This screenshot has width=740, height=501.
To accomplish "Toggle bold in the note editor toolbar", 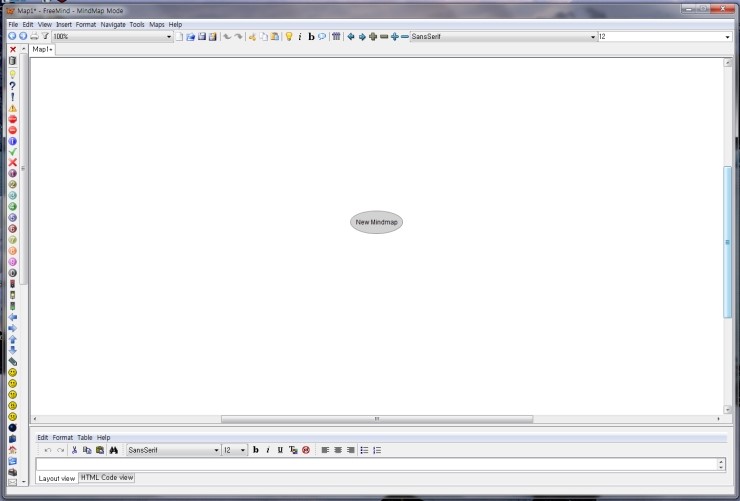I will (x=256, y=450).
